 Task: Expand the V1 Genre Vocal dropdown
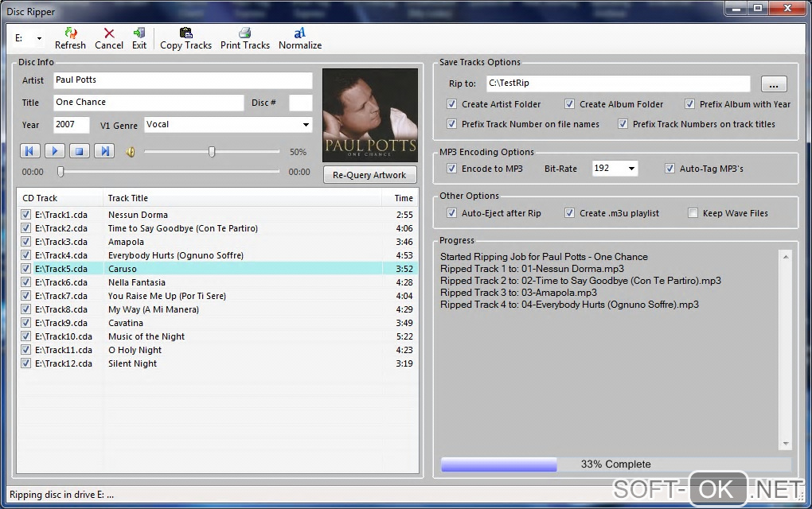pos(306,125)
